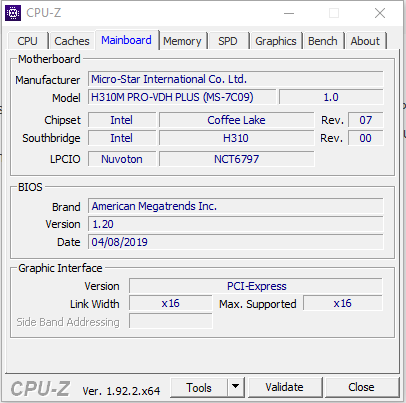Click the CPU-Z app icon in title bar

click(x=13, y=13)
